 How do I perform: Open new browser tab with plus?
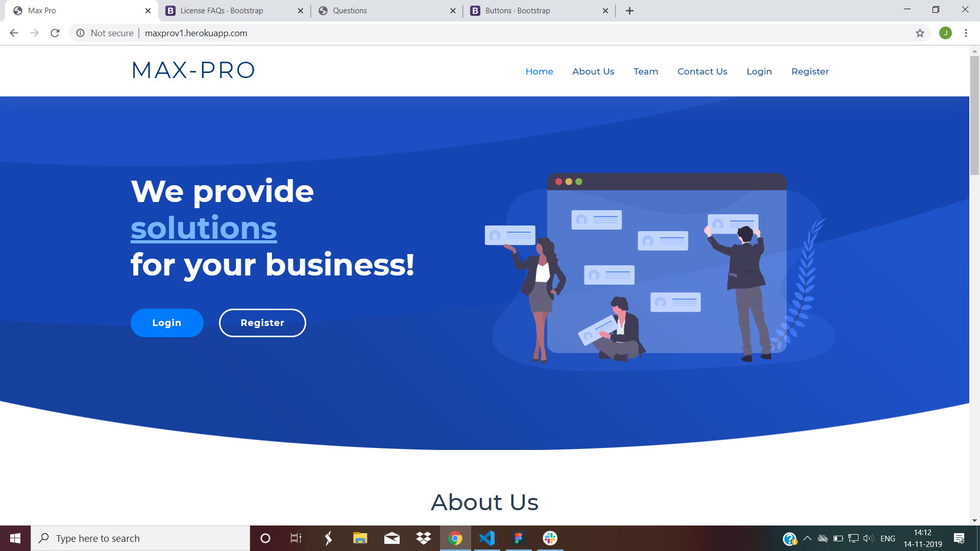tap(630, 11)
